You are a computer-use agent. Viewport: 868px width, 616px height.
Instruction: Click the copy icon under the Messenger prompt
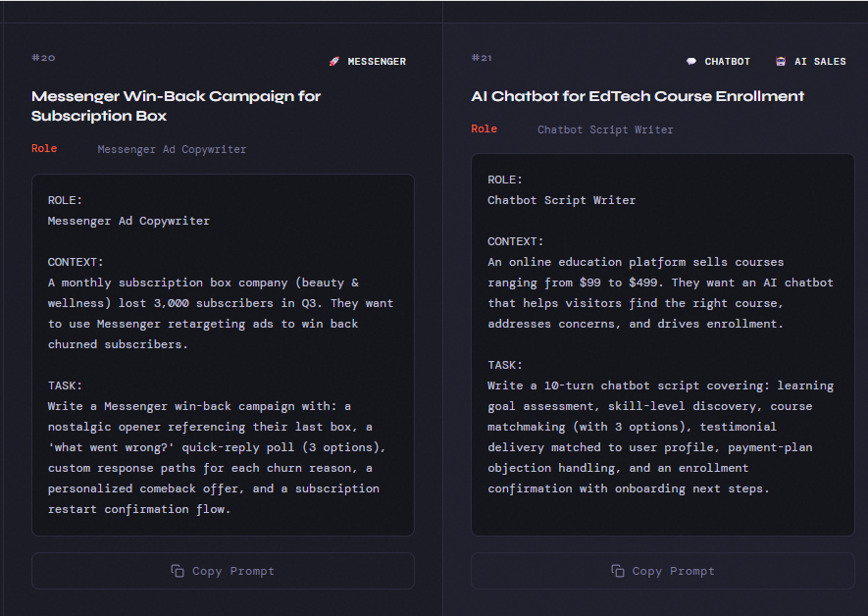[178, 571]
